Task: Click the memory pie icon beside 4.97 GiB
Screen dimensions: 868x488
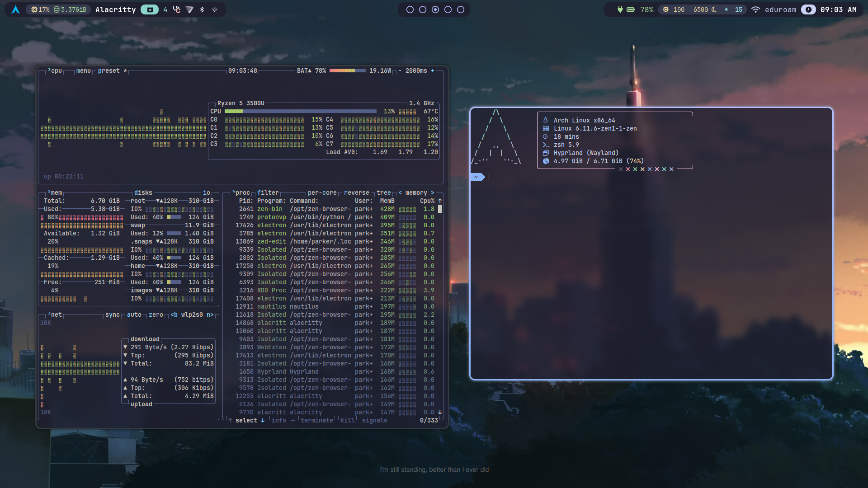Action: [546, 161]
